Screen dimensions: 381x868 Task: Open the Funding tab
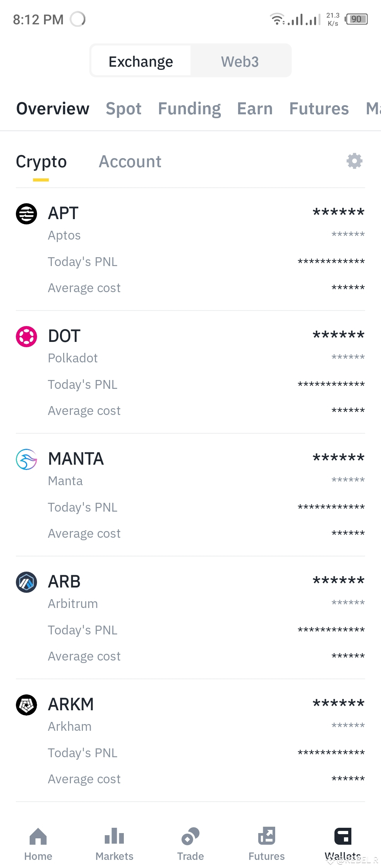click(x=189, y=109)
